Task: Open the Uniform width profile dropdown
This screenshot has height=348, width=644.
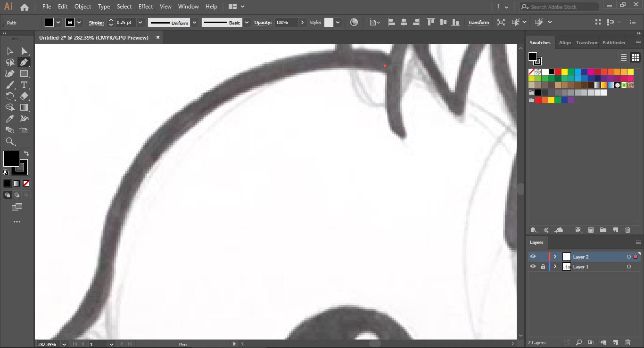Action: click(194, 22)
